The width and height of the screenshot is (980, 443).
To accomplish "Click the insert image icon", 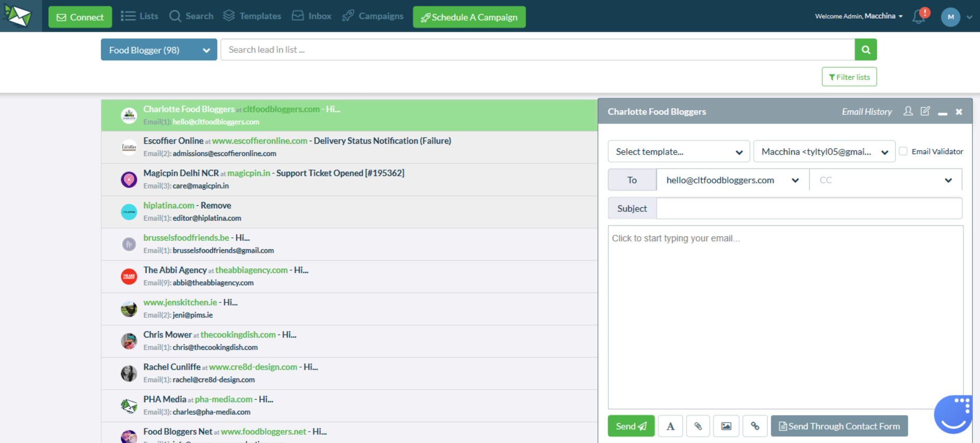I will (x=726, y=426).
